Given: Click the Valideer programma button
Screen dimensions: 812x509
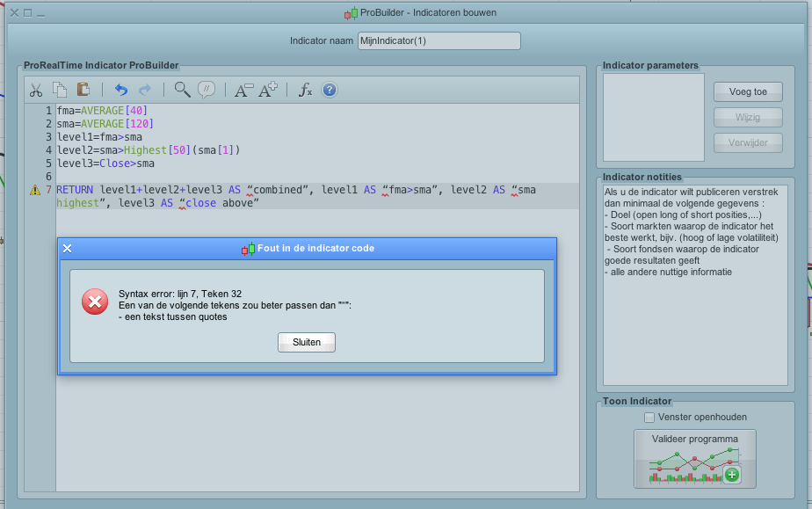Looking at the screenshot, I should pyautogui.click(x=695, y=459).
